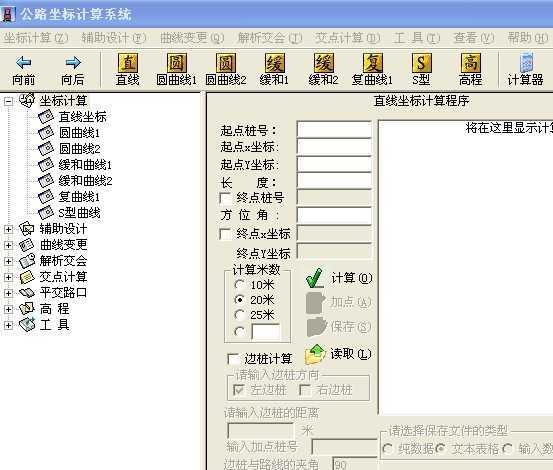The height and width of the screenshot is (470, 553).
Task: Open the 查看(V) menu
Action: 474,38
